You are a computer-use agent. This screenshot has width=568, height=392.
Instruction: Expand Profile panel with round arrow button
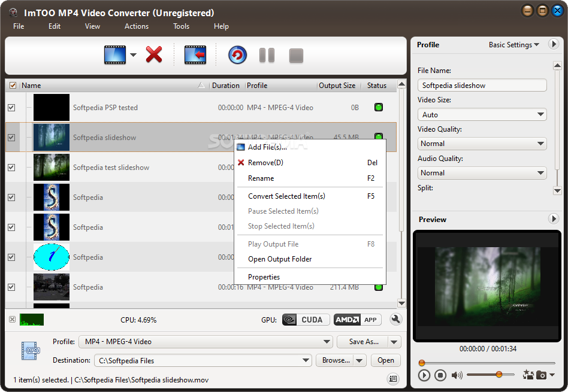tap(553, 44)
